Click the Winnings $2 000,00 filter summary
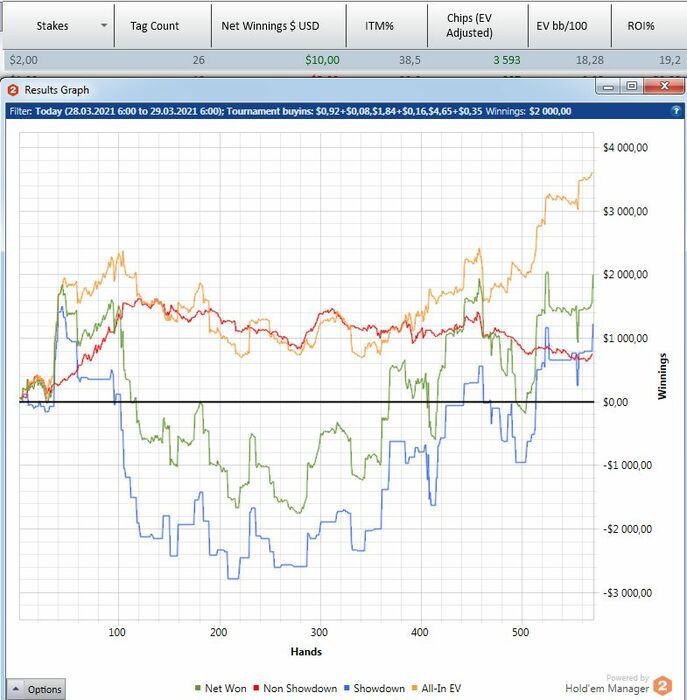Image resolution: width=687 pixels, height=700 pixels. (x=528, y=111)
